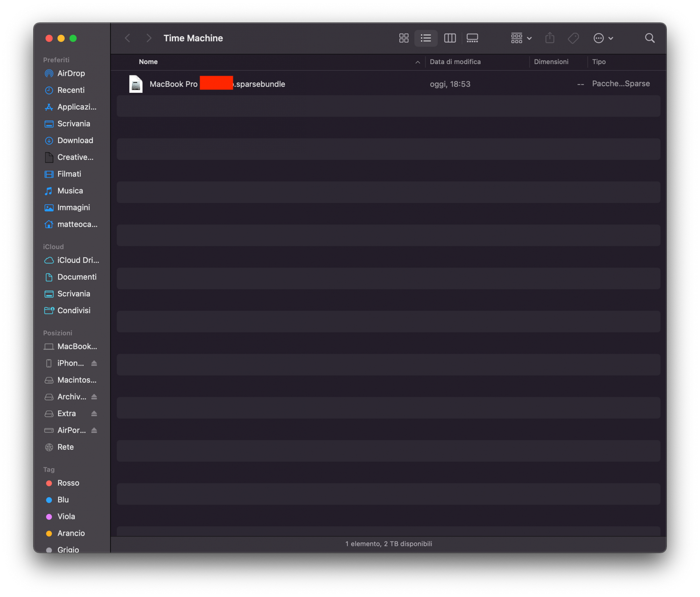The width and height of the screenshot is (700, 597).
Task: Click the search magnifier icon
Action: [x=650, y=38]
